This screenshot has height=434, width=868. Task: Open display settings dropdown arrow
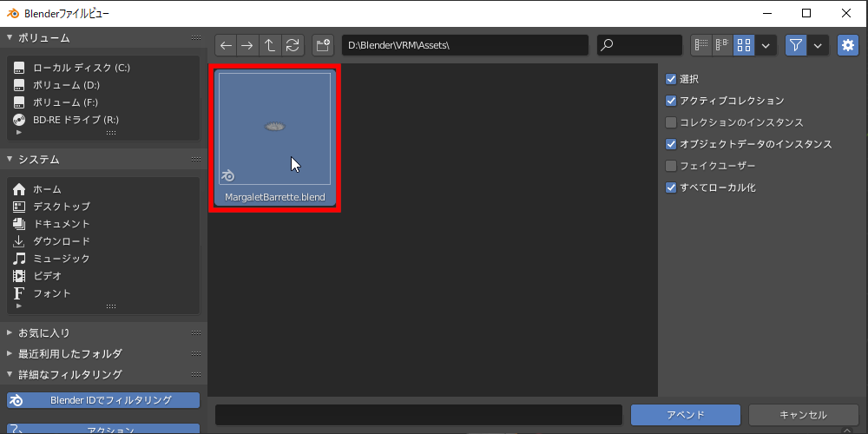coord(766,45)
